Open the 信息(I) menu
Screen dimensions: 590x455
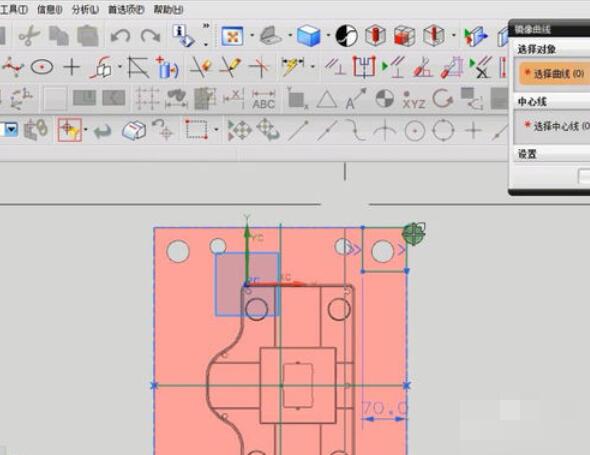(49, 9)
